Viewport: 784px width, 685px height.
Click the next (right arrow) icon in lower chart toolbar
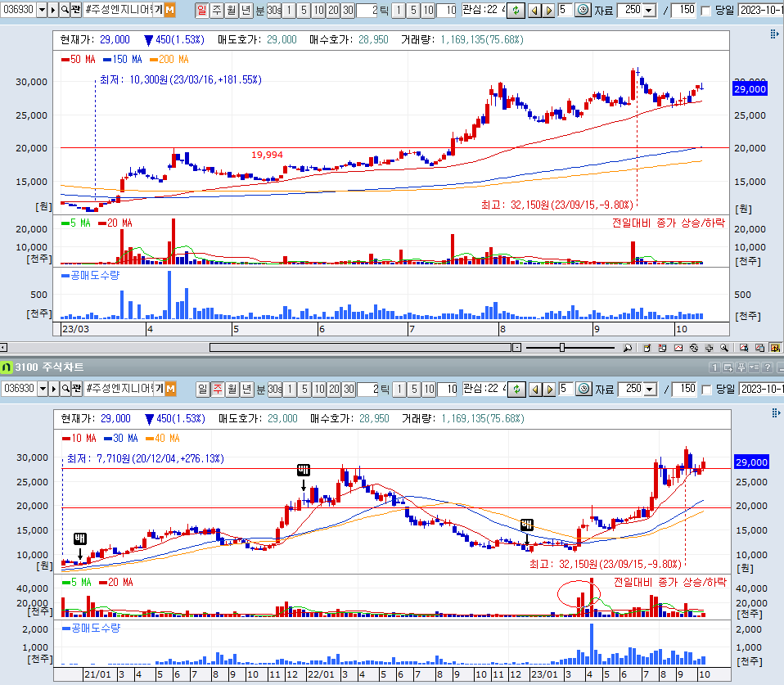[549, 389]
